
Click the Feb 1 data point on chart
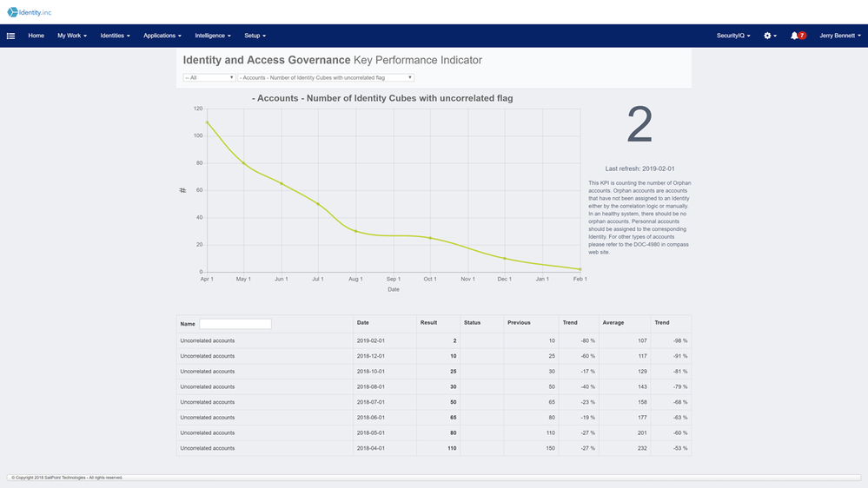tap(580, 269)
